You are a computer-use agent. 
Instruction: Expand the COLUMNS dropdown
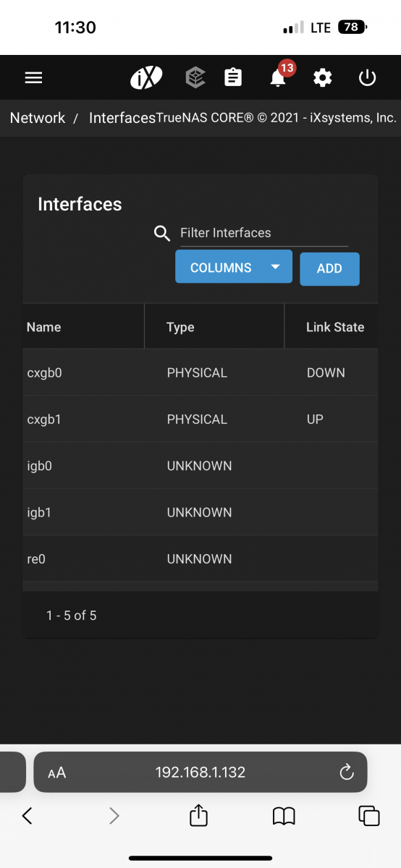[x=234, y=267]
